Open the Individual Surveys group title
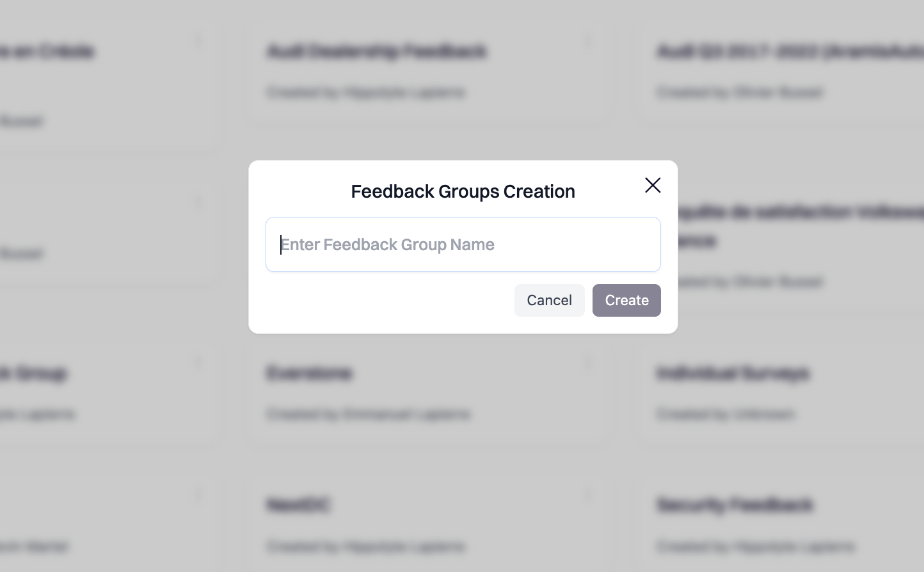Image resolution: width=924 pixels, height=572 pixels. click(733, 373)
